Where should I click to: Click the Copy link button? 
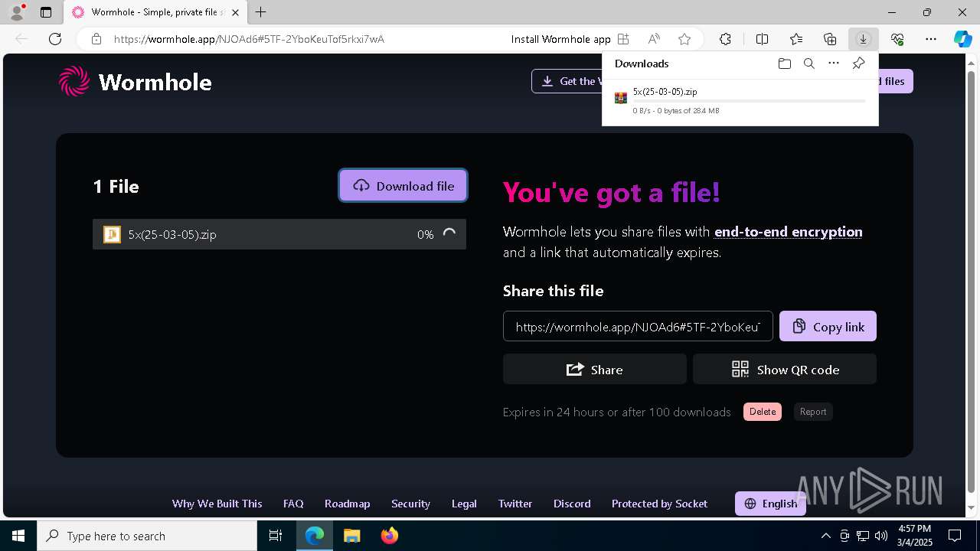(828, 326)
